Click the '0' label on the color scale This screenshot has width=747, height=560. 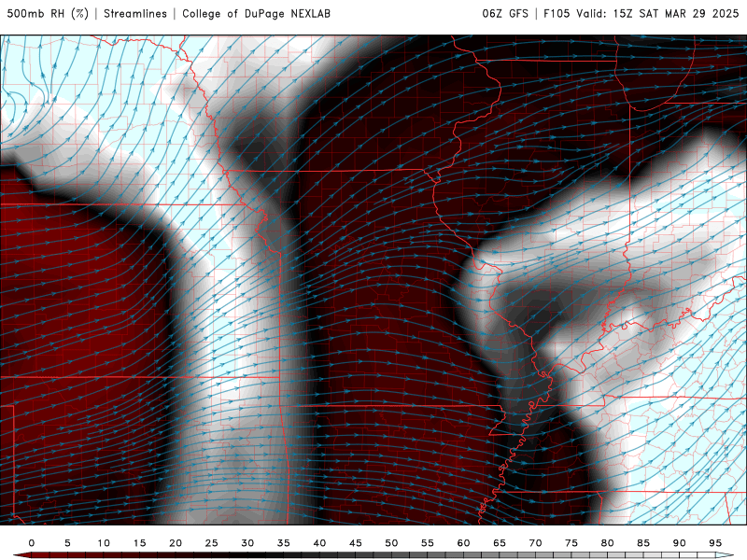click(32, 543)
